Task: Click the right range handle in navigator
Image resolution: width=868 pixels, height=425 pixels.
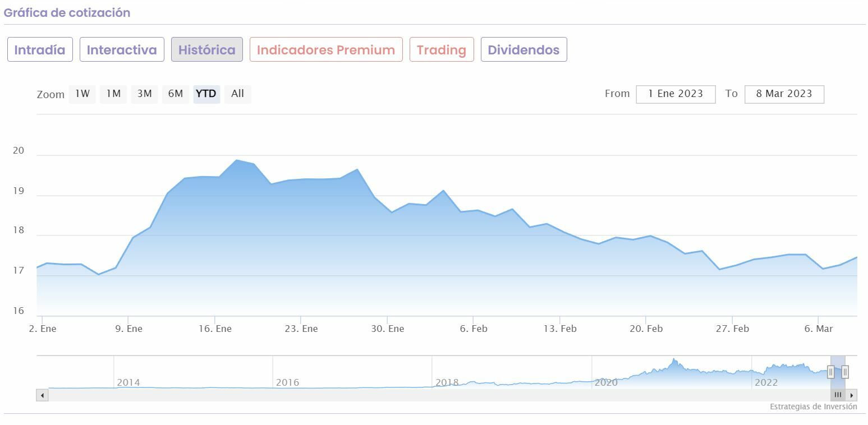Action: point(845,371)
